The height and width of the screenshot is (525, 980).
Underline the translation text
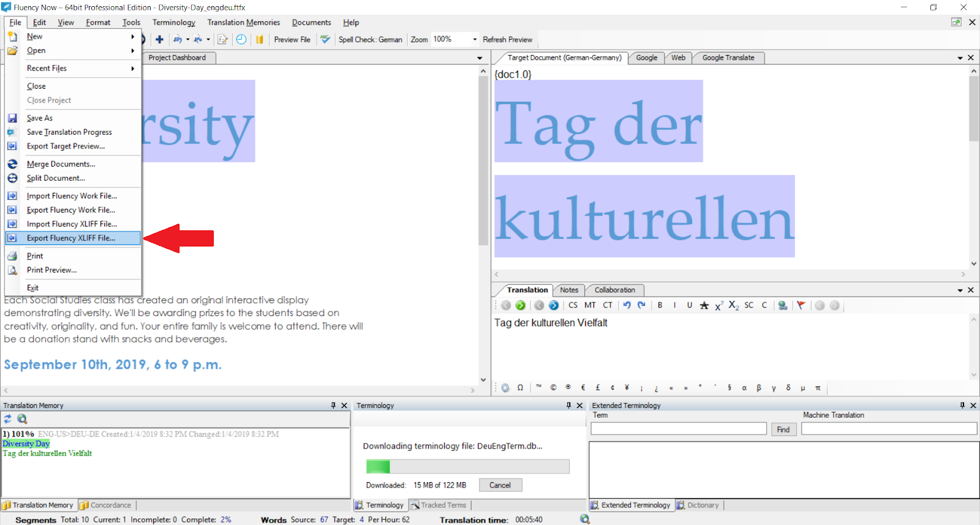pos(689,305)
